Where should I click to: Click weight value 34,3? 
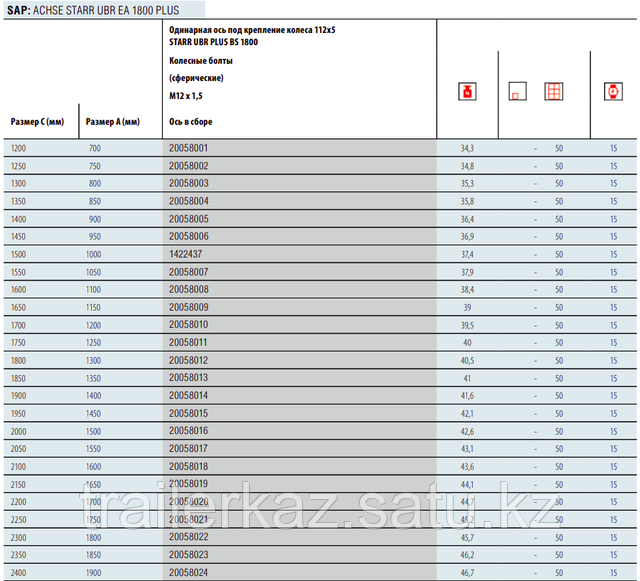pyautogui.click(x=467, y=148)
